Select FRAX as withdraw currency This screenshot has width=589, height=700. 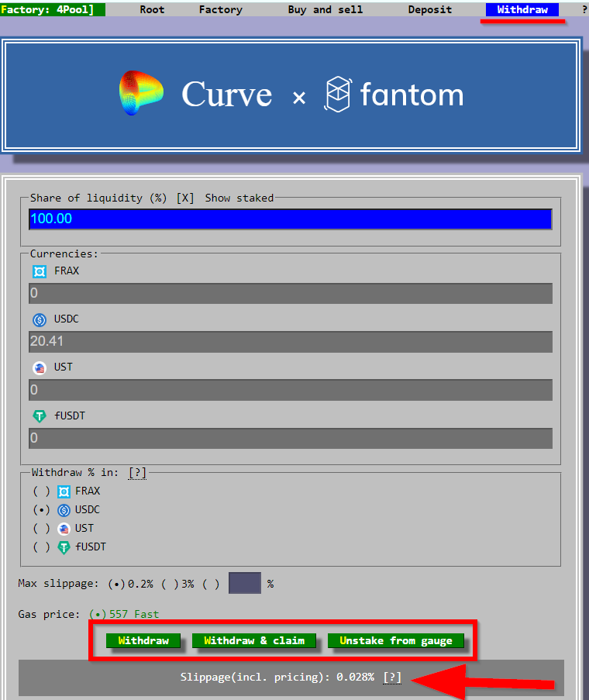[x=42, y=491]
